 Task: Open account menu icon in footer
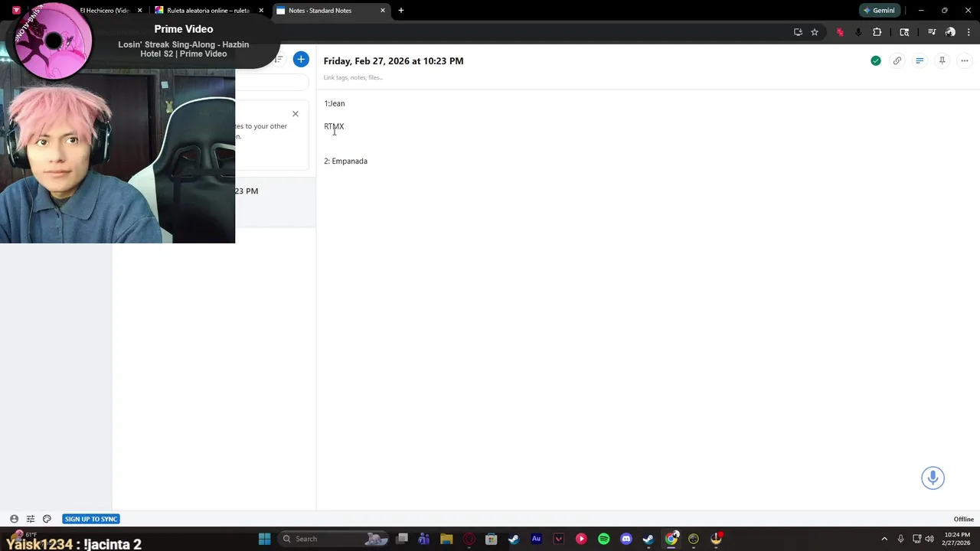point(14,519)
